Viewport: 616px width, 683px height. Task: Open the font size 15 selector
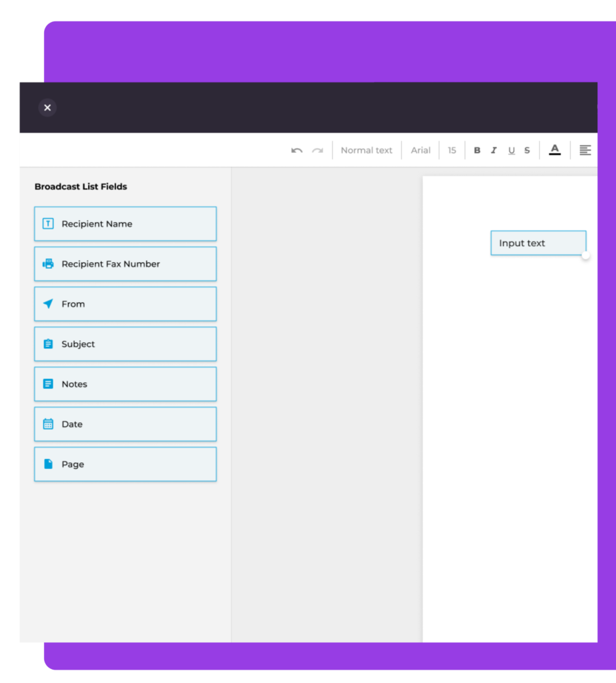pos(451,150)
